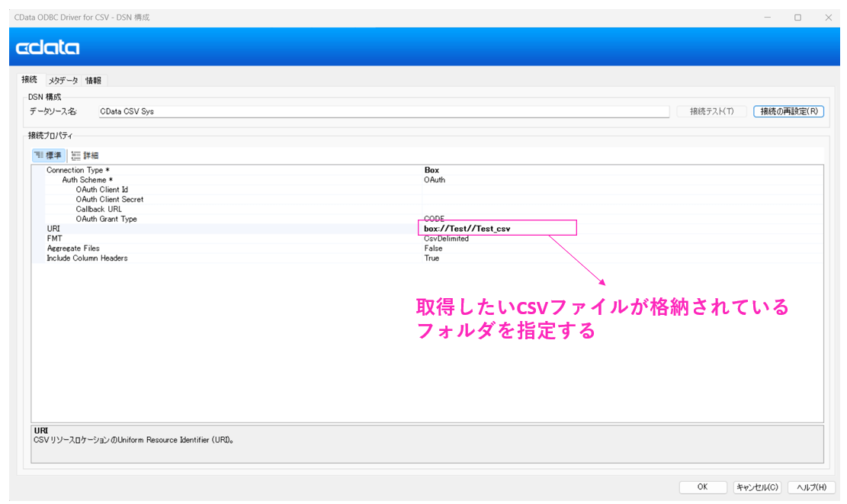Viewport: 847px width, 504px height.
Task: Select the OAuth Client Id property
Action: [101, 190]
